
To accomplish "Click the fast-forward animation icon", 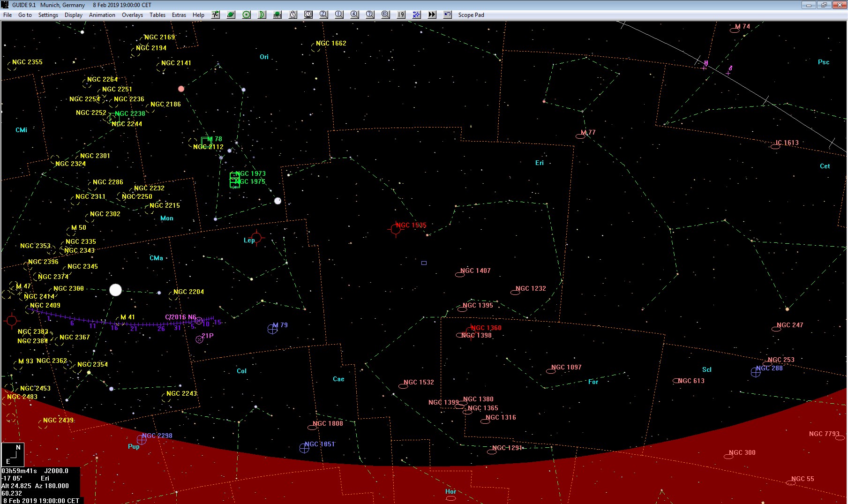I will 432,15.
